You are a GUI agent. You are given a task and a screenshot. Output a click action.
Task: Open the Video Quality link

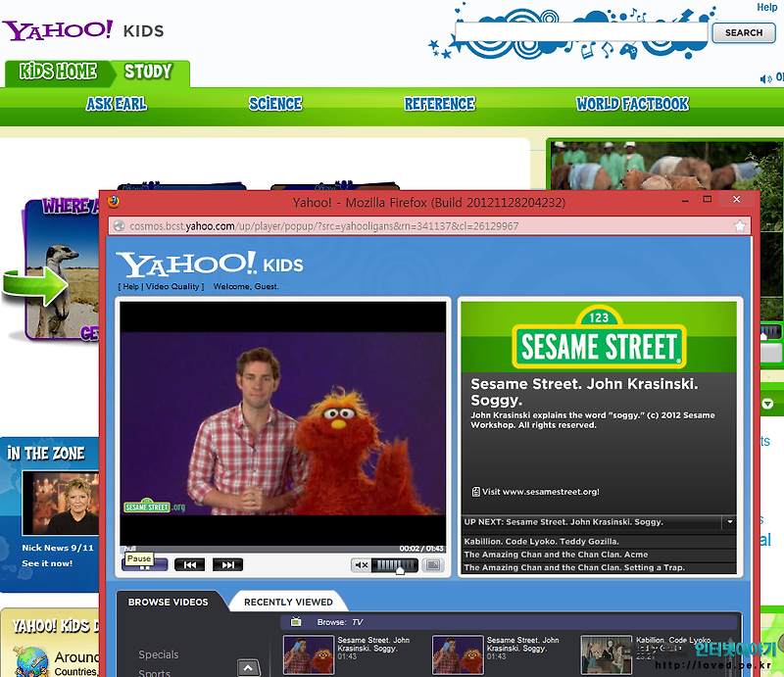coord(172,286)
